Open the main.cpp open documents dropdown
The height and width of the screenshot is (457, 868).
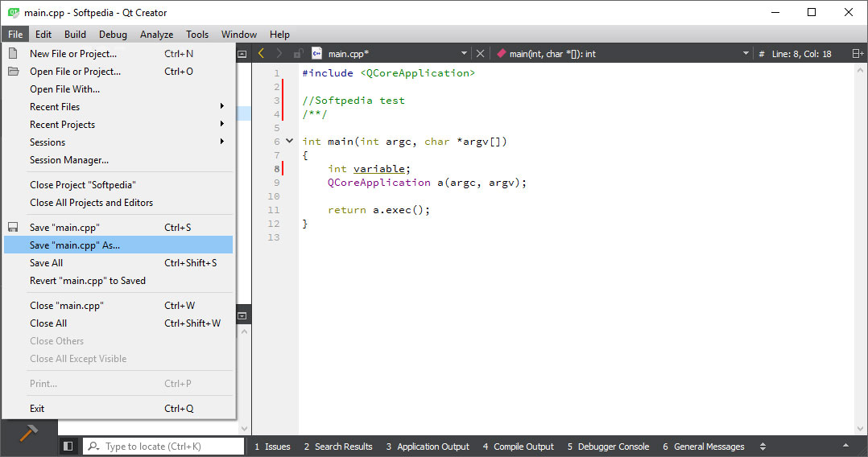point(464,54)
